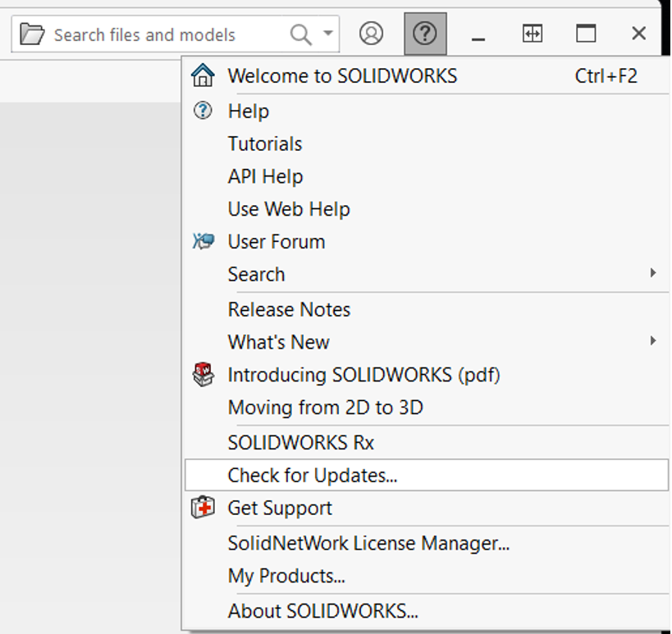Click the Get Support medical kit icon

point(203,509)
